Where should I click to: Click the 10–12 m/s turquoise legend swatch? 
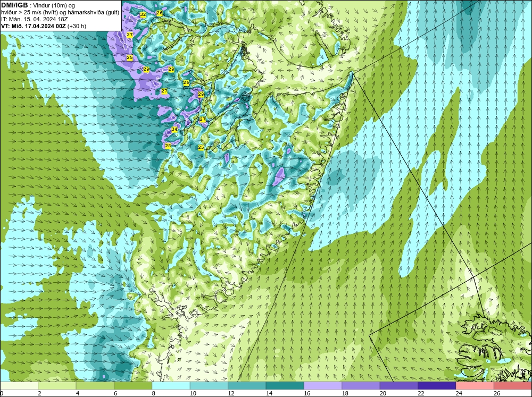(x=209, y=385)
